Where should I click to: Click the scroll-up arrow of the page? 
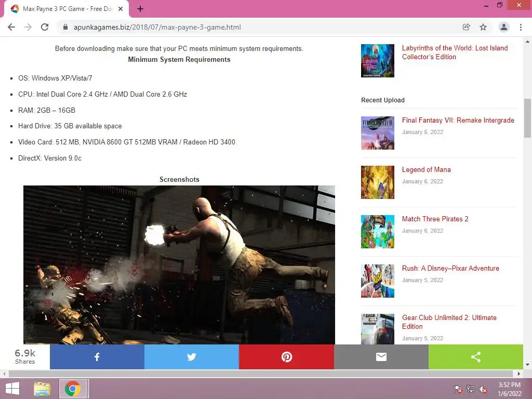(527, 42)
